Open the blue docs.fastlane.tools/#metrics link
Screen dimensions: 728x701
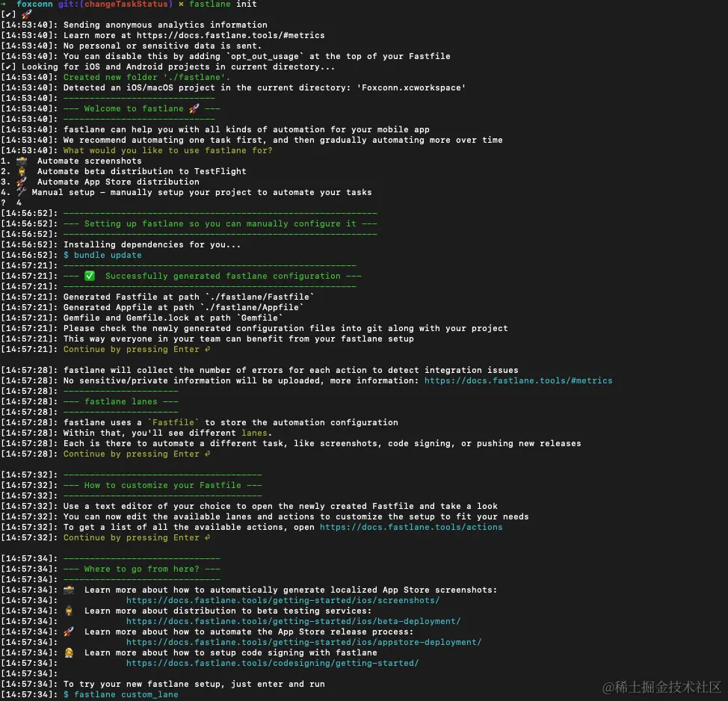tap(518, 380)
